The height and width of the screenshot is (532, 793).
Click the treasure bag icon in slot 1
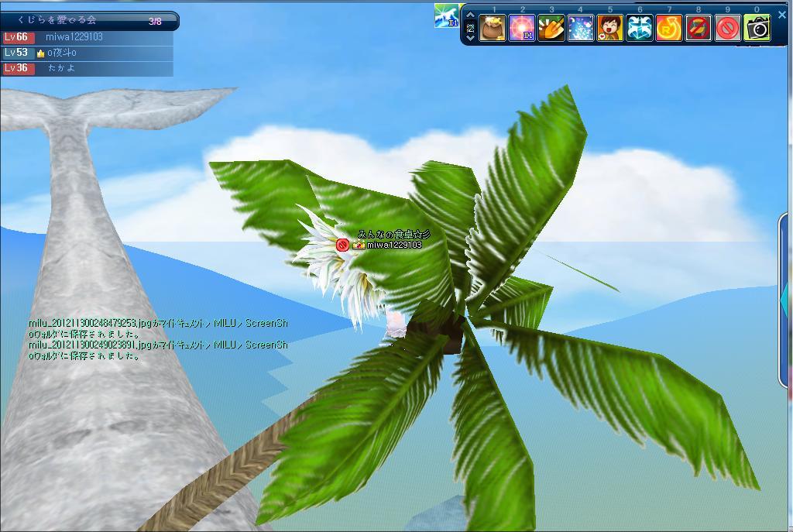pyautogui.click(x=493, y=29)
